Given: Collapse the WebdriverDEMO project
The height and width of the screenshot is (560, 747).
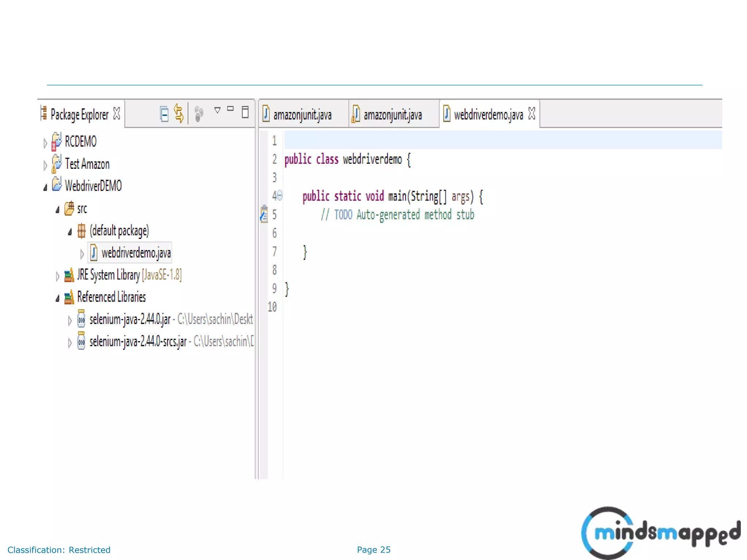Looking at the screenshot, I should (45, 187).
